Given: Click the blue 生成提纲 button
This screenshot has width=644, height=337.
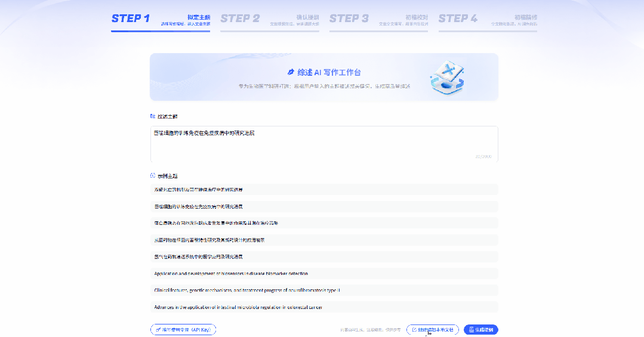Looking at the screenshot, I should tap(481, 330).
